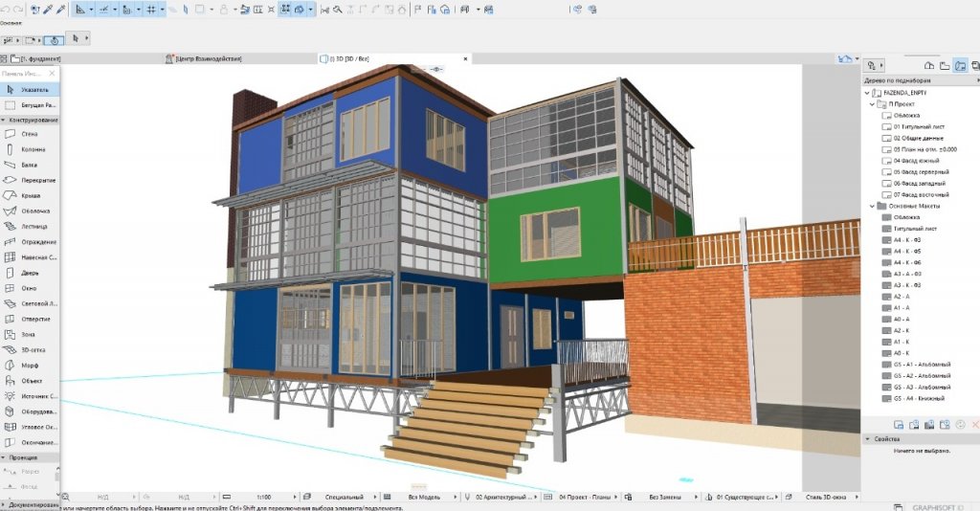
Task: Click the Указатель (Arrow) selection tool
Action: click(x=33, y=89)
